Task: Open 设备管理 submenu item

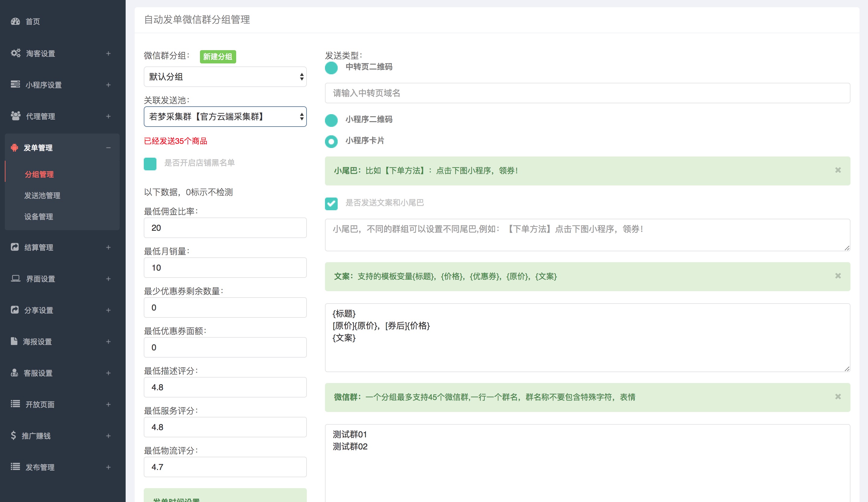Action: pyautogui.click(x=39, y=216)
